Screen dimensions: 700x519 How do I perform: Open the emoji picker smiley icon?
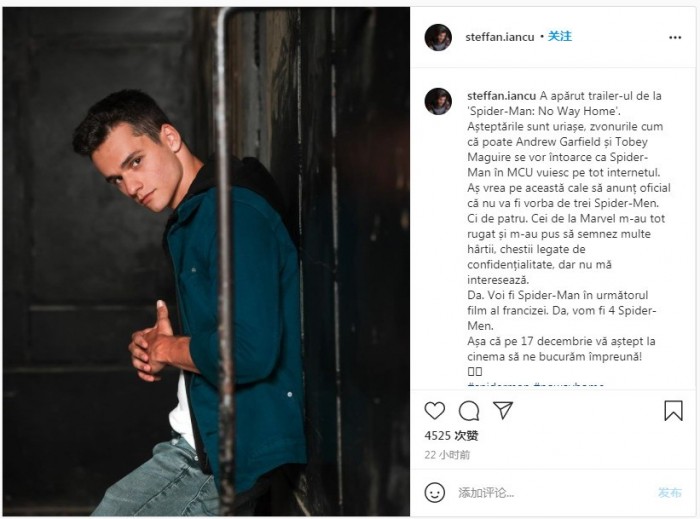(x=435, y=492)
